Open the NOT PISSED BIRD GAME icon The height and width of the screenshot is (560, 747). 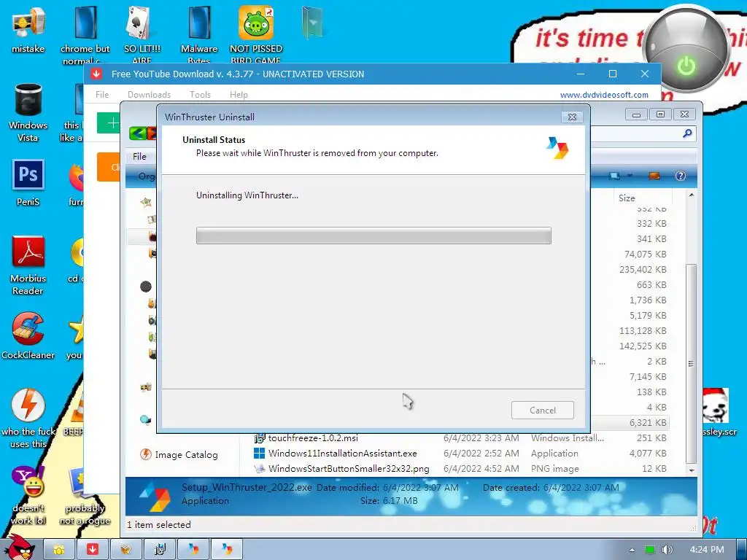tap(256, 34)
